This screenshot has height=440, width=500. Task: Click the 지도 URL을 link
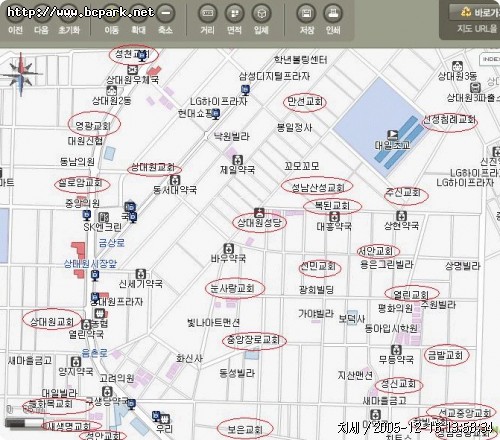(477, 29)
